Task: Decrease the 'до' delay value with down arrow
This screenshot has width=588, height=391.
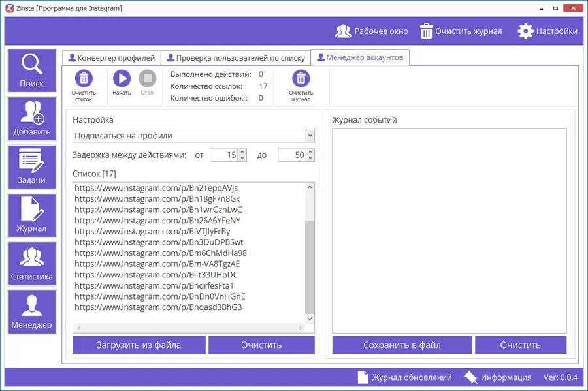Action: point(310,159)
